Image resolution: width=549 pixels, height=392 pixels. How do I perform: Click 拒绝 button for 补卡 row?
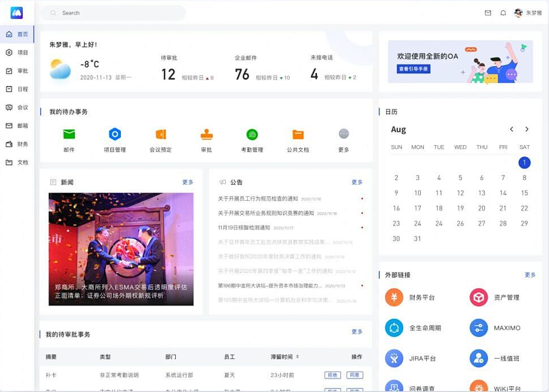[332, 375]
